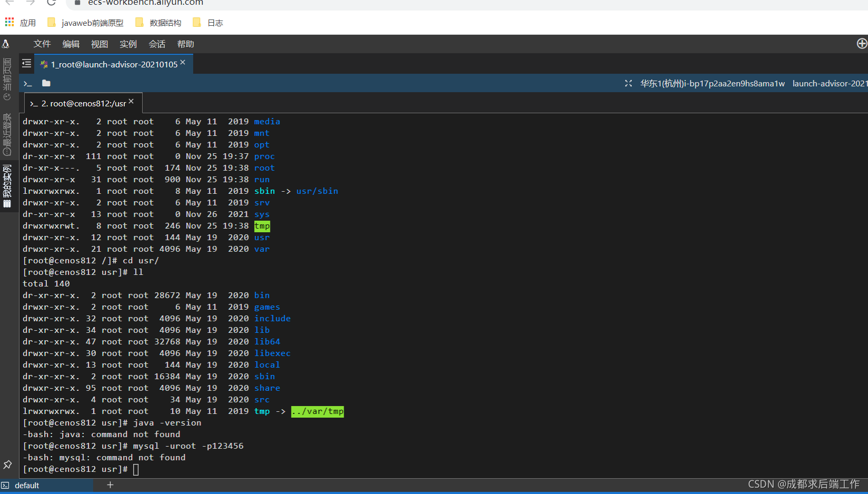
Task: Click the 'libexec' directory name
Action: [272, 353]
